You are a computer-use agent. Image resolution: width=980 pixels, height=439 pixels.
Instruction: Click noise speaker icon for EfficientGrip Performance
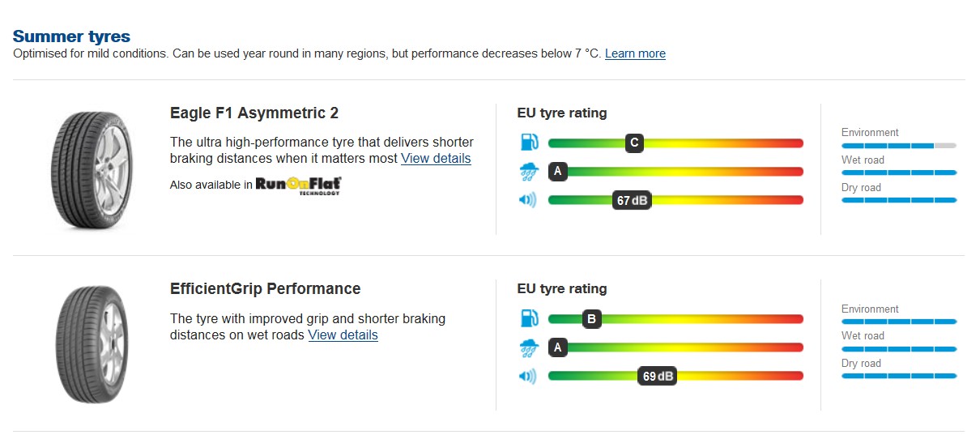coord(528,376)
